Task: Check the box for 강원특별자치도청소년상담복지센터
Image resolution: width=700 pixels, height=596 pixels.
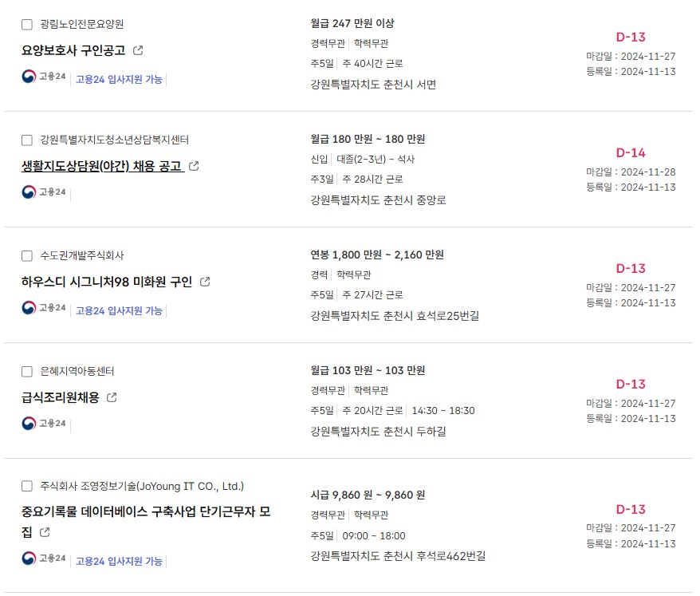Action: tap(27, 140)
